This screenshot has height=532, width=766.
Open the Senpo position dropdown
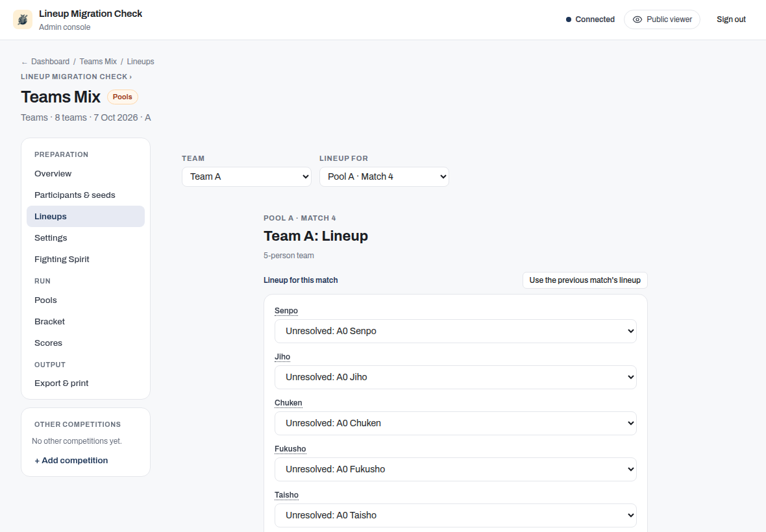[455, 331]
